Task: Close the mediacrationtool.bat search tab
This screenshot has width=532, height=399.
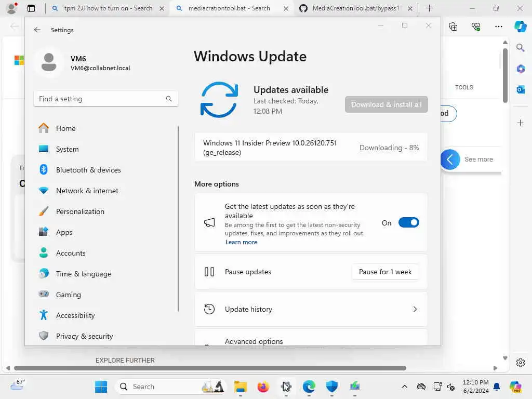Action: click(286, 8)
